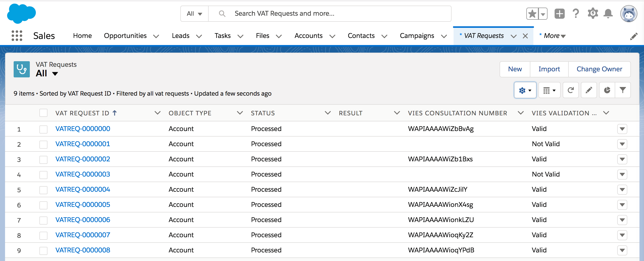This screenshot has height=261, width=644.
Task: Click the Salesforce cloud logo
Action: point(21,13)
